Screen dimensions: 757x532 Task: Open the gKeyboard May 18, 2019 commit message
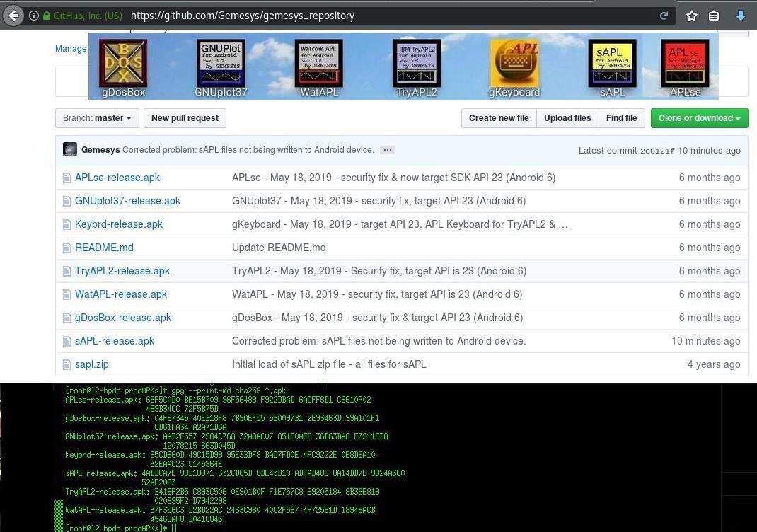coord(400,224)
